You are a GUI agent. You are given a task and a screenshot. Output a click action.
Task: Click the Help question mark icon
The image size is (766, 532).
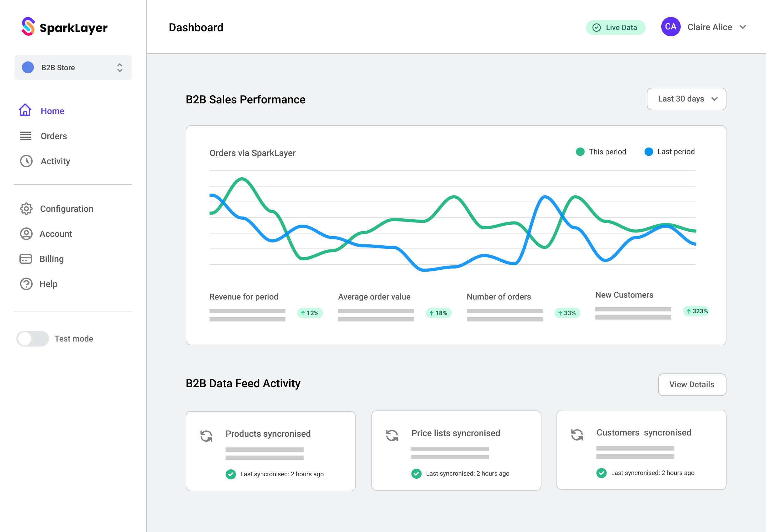tap(26, 284)
